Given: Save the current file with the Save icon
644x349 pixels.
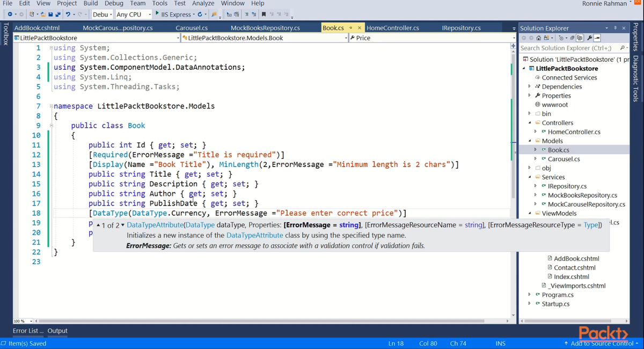Looking at the screenshot, I should pyautogui.click(x=50, y=14).
